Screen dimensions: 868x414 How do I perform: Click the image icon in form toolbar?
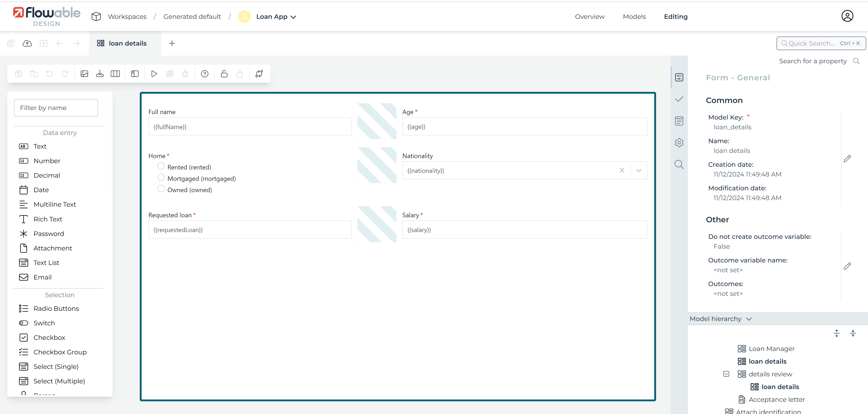click(84, 74)
